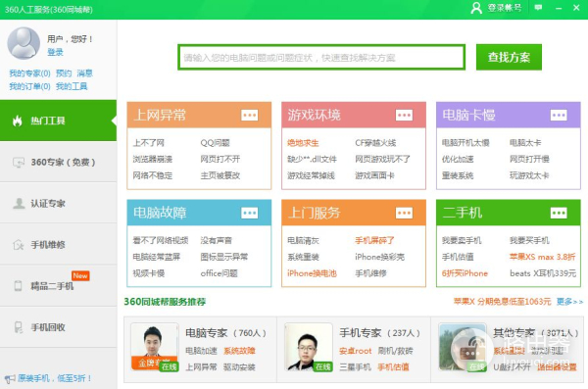Open the 360专家（免费） sidebar tab
This screenshot has width=588, height=389.
(58, 162)
